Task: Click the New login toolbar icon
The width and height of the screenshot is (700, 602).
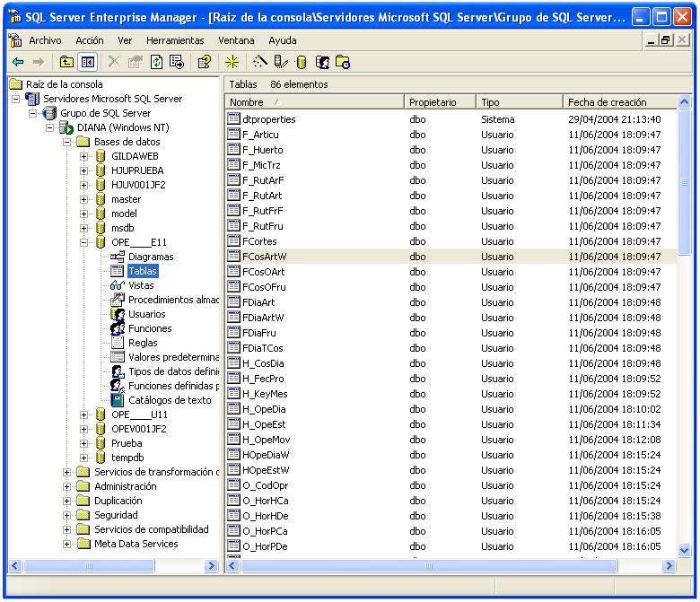Action: pos(322,62)
